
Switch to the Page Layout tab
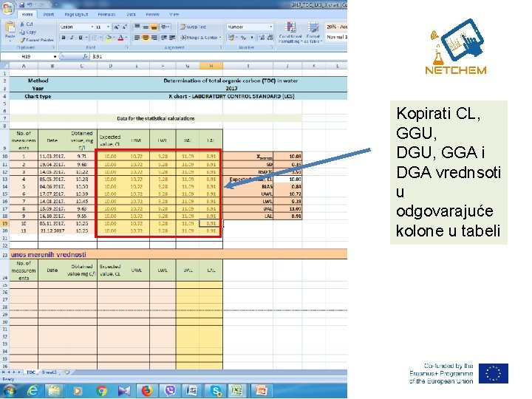coord(76,14)
